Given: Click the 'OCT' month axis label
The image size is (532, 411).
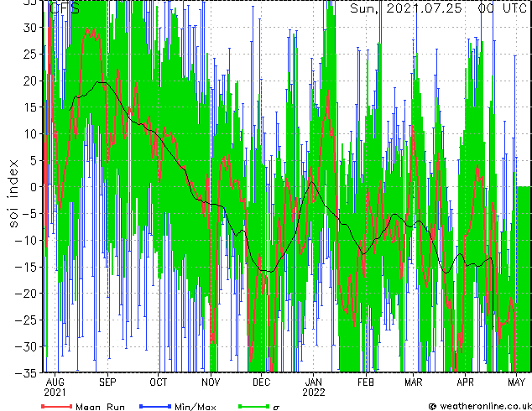Looking at the screenshot, I should point(159,382).
